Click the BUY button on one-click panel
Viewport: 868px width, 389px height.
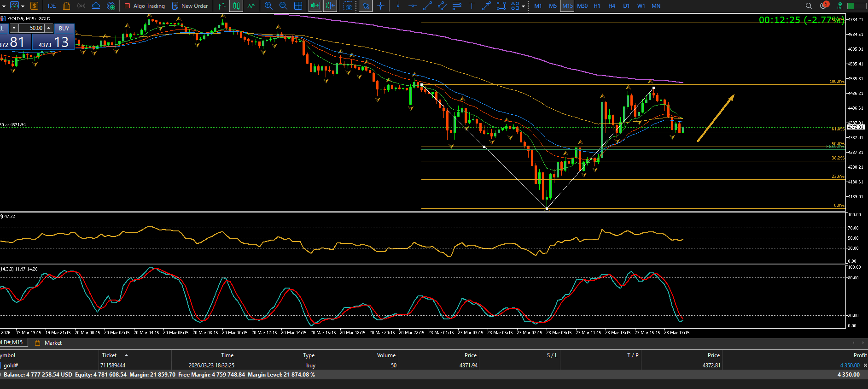64,28
